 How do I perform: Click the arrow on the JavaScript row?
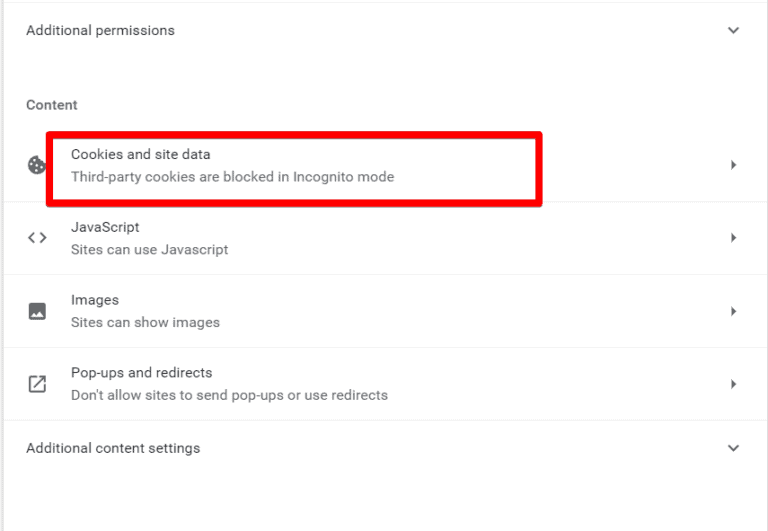point(733,238)
